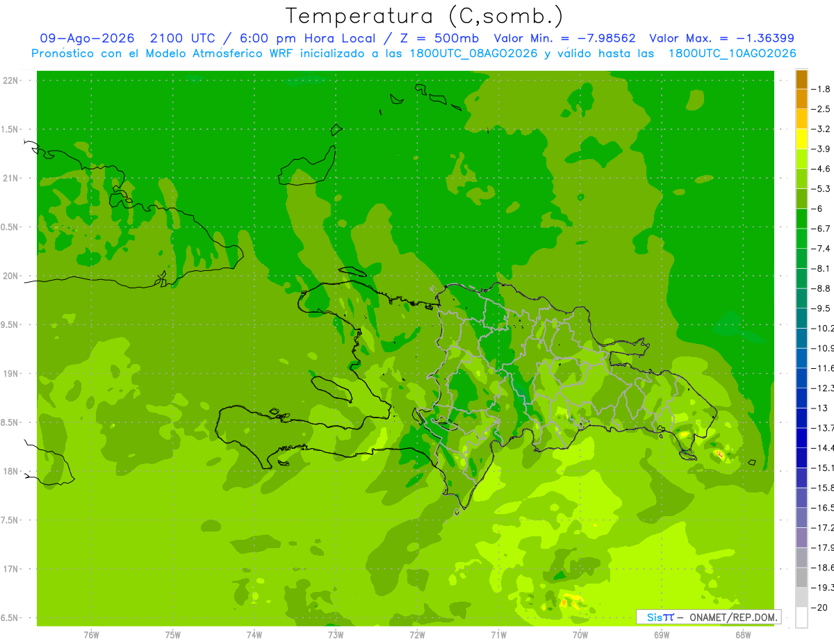
Task: Click the '70W' longitude axis label
Action: 580,635
